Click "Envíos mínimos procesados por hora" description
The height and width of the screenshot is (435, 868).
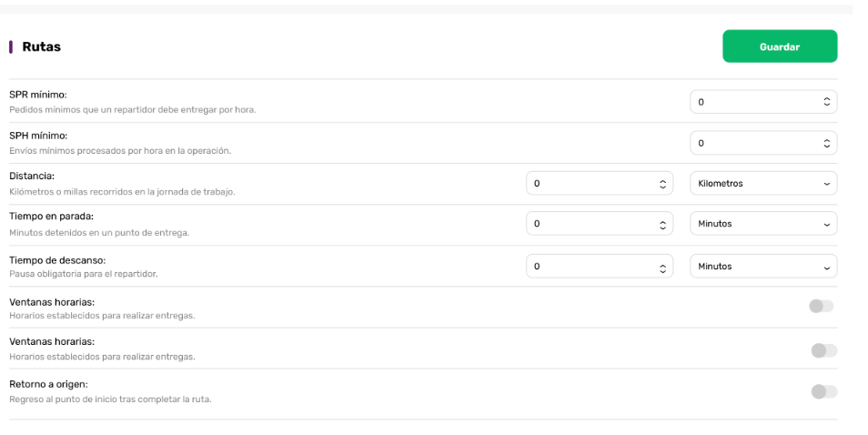[x=120, y=150]
